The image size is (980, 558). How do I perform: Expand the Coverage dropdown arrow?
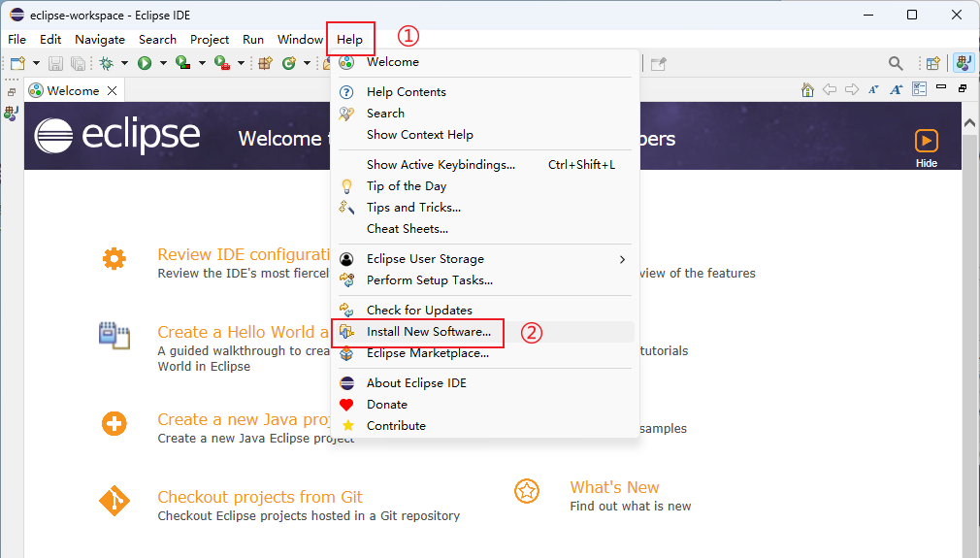pos(202,63)
